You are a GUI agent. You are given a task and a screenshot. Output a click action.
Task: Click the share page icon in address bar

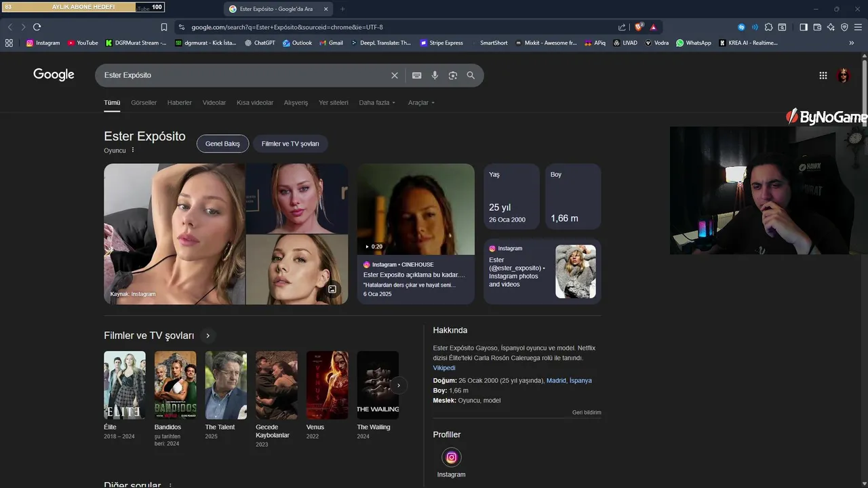pyautogui.click(x=622, y=27)
